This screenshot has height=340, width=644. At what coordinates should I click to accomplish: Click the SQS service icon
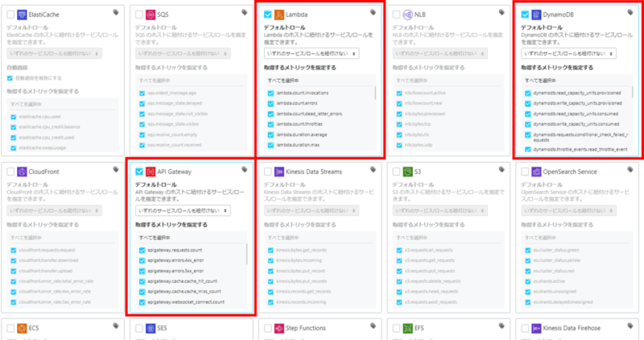[x=151, y=15]
